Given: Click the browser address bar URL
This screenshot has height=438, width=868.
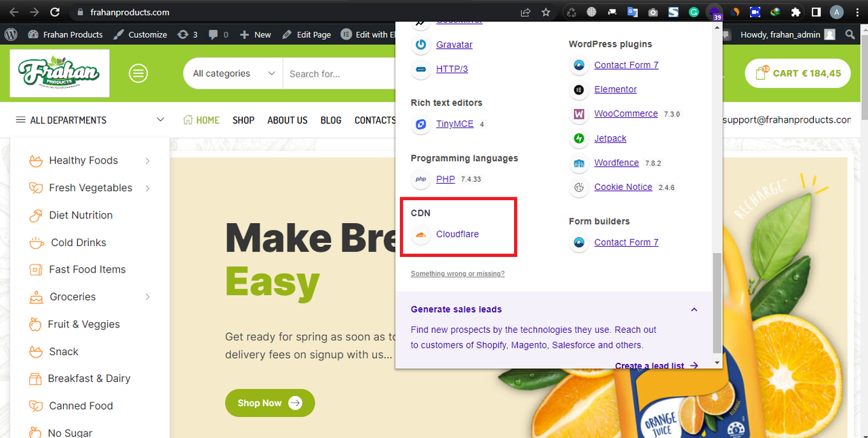Looking at the screenshot, I should (130, 12).
